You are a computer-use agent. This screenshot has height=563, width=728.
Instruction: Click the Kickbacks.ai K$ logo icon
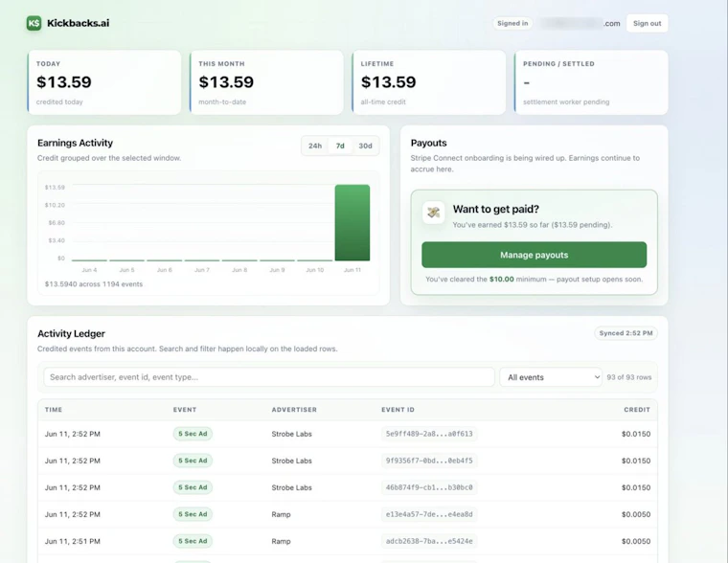34,23
